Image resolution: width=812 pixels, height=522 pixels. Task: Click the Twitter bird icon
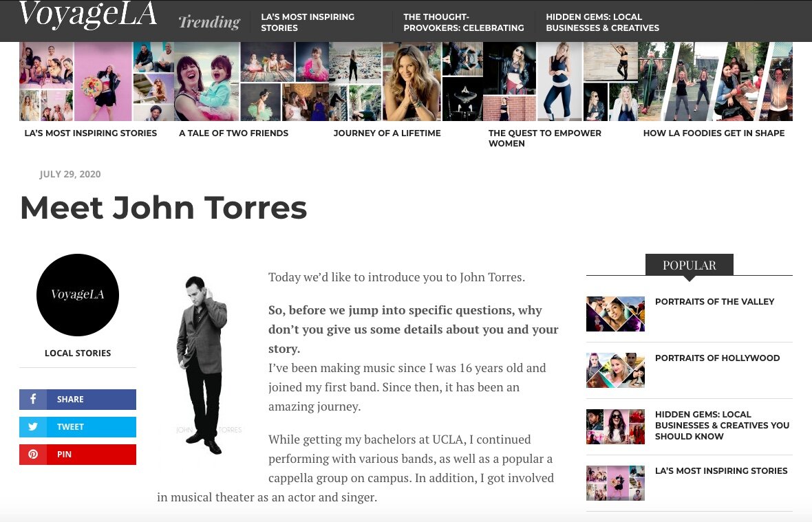pyautogui.click(x=33, y=427)
